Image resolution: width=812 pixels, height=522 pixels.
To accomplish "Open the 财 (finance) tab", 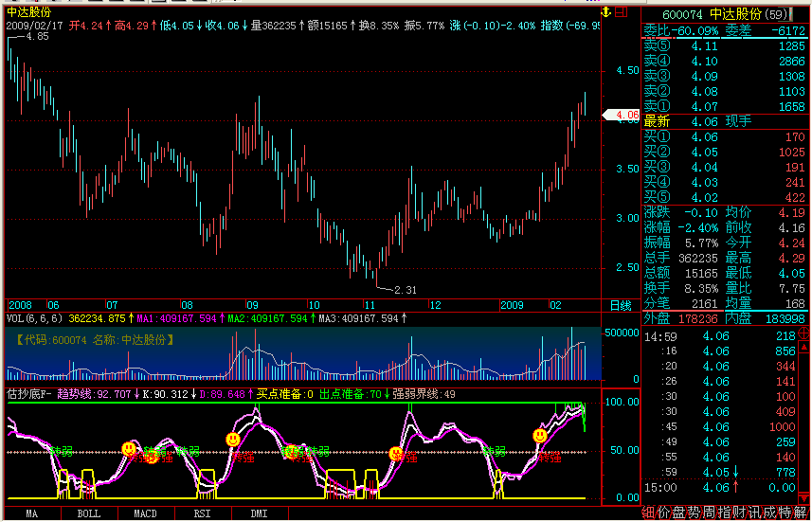I will click(739, 513).
